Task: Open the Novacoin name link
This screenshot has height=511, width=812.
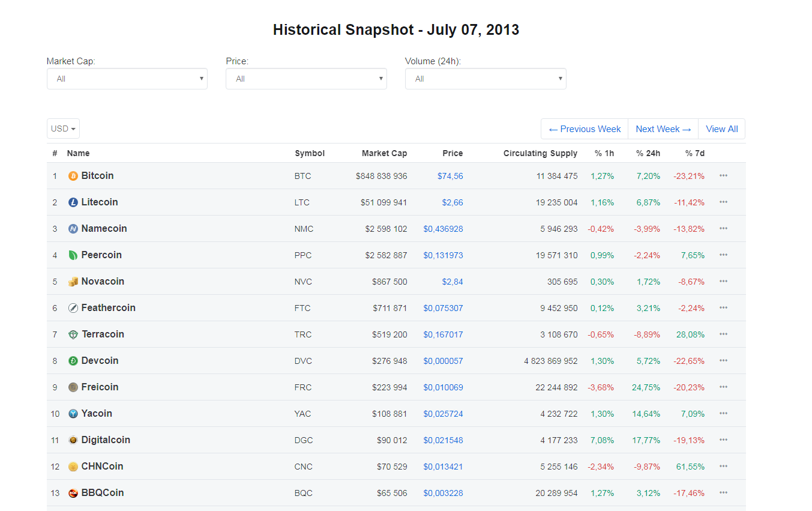Action: (x=103, y=282)
